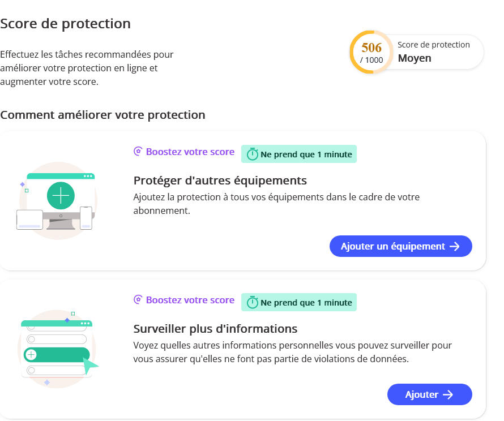Click the Boostez icon in the Surveiller card

[x=138, y=300]
